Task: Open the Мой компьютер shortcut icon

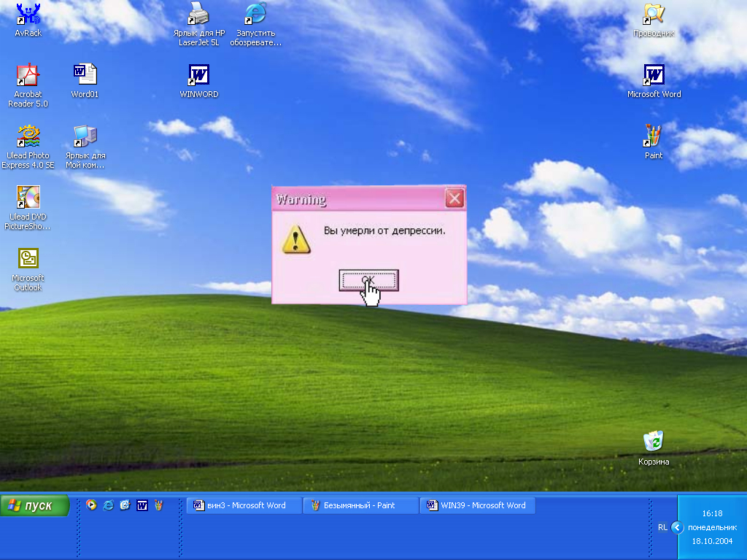Action: (85, 146)
